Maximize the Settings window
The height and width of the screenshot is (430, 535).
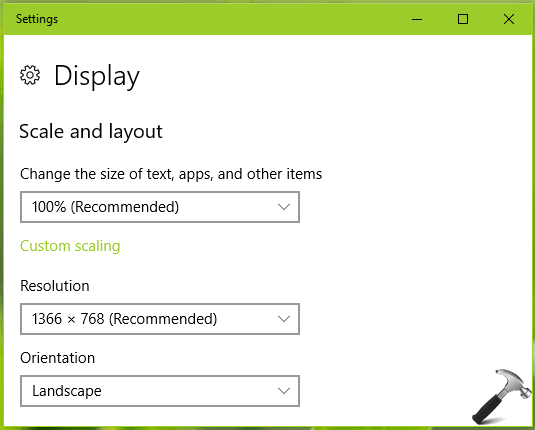coord(463,19)
